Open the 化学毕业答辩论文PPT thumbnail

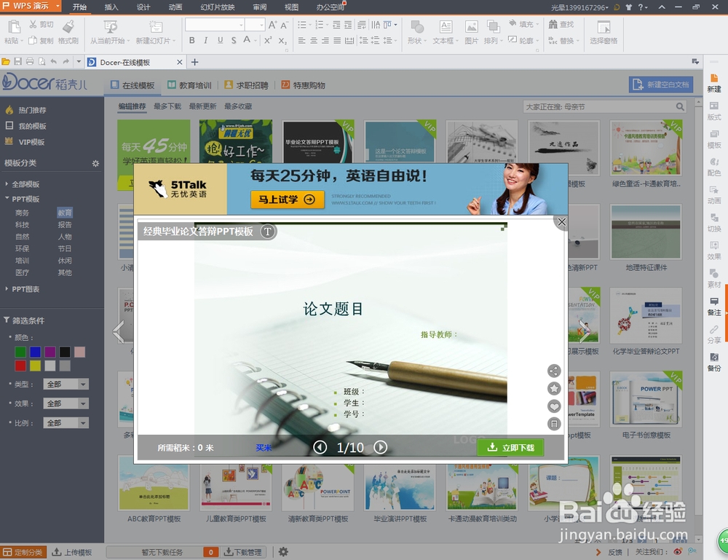coord(645,316)
